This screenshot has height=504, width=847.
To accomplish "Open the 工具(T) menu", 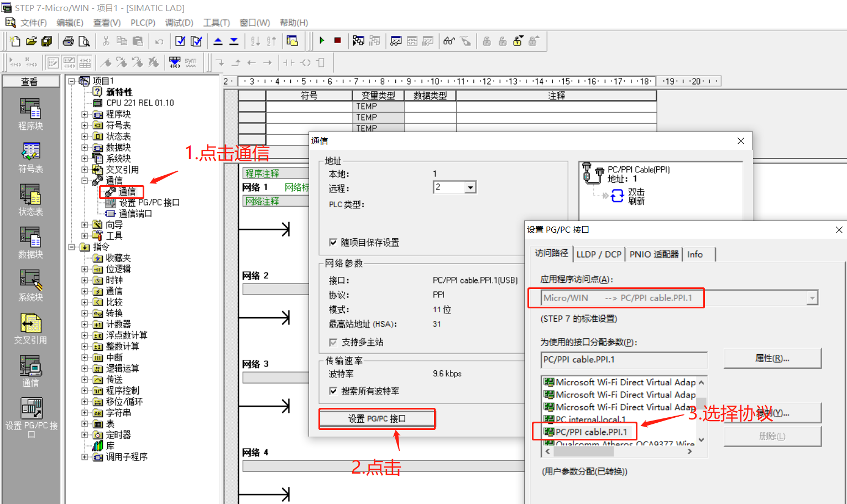I will (x=216, y=23).
